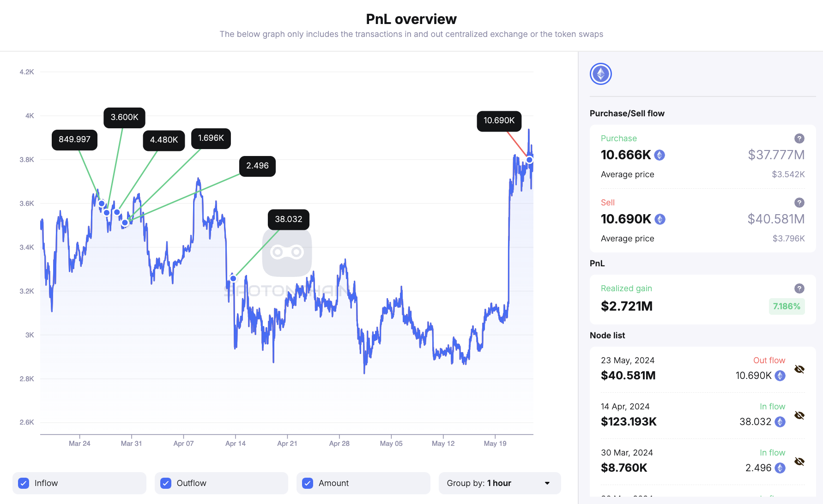Click ETH icon next to 10.666K purchase
This screenshot has width=823, height=504.
click(x=660, y=155)
